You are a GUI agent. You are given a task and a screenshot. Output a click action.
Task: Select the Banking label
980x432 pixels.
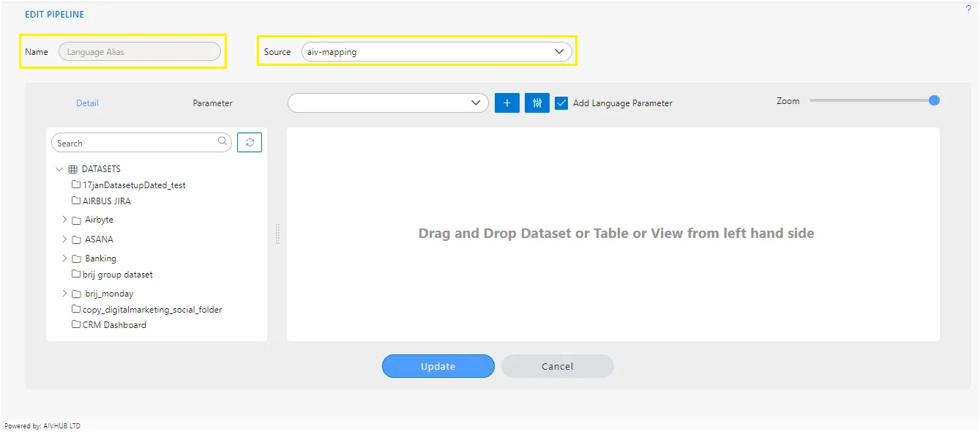coord(100,258)
